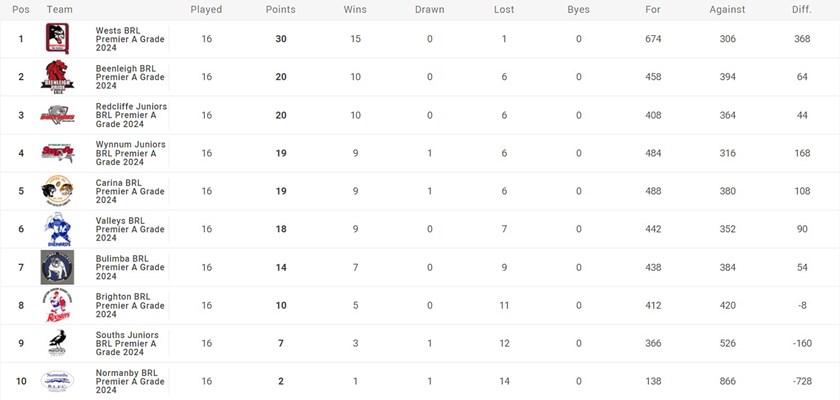Click the Beenleigh BRL team logo
Screen dimensions: 840x400
[x=57, y=77]
